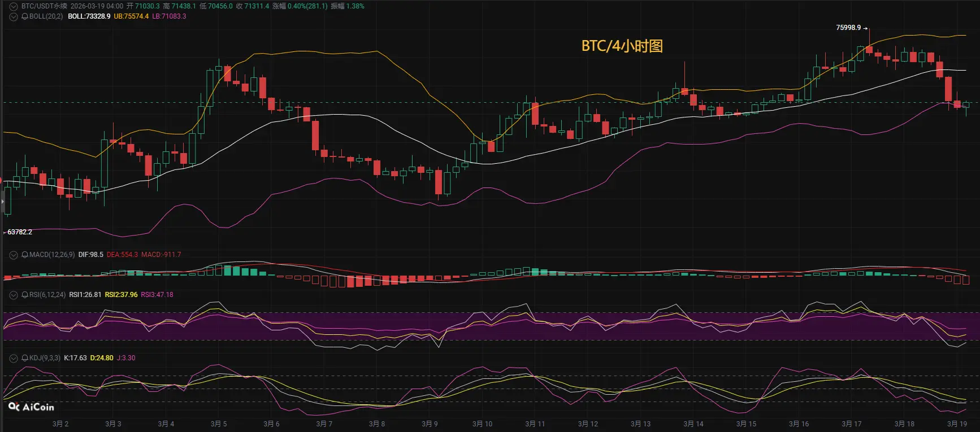Select the 3月 19 date on time axis
Screen dimensions: 980x432
point(957,424)
